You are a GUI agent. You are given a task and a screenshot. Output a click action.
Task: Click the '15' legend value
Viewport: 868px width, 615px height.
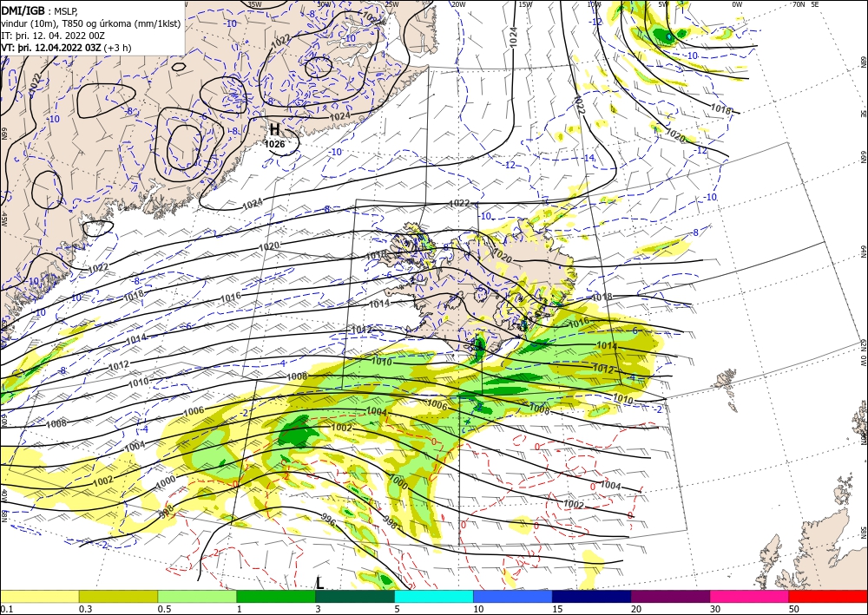click(x=557, y=609)
